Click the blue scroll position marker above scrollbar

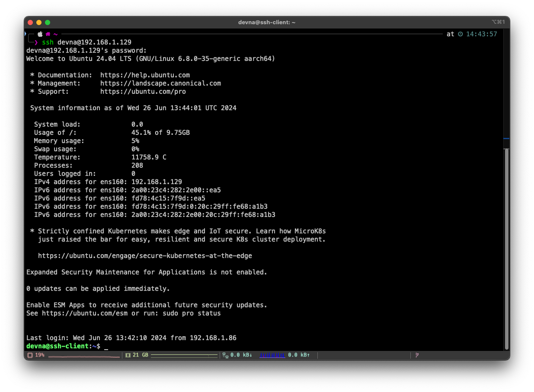(x=507, y=139)
